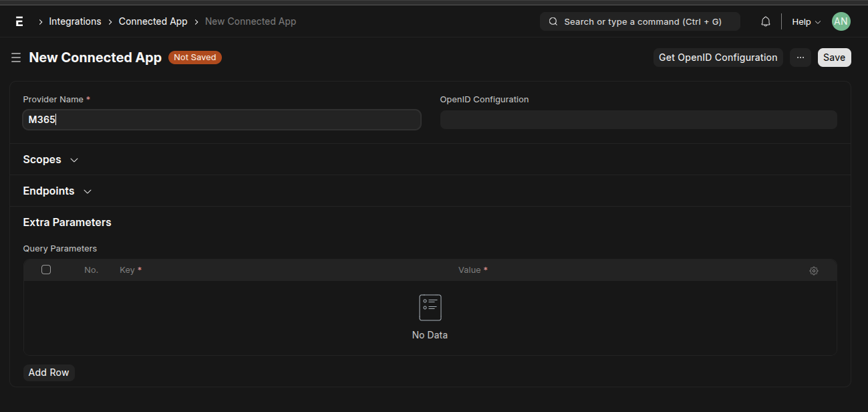Click the search magnifier icon
Viewport: 868px width, 412px height.
tap(553, 21)
